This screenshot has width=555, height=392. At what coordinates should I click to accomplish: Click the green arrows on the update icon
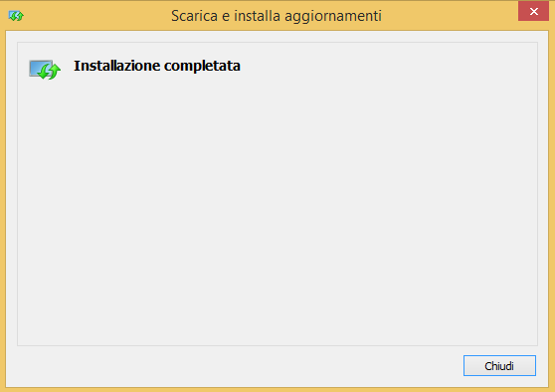49,72
